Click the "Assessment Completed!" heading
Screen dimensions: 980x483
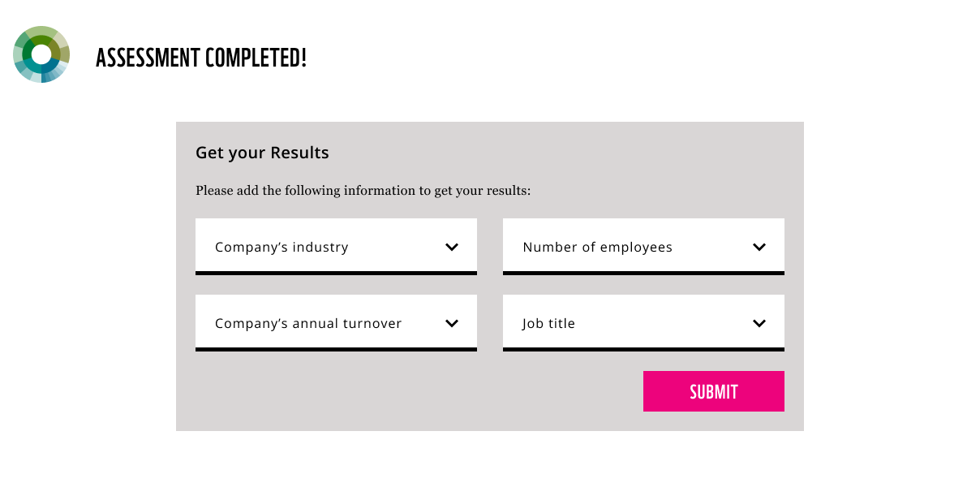201,58
